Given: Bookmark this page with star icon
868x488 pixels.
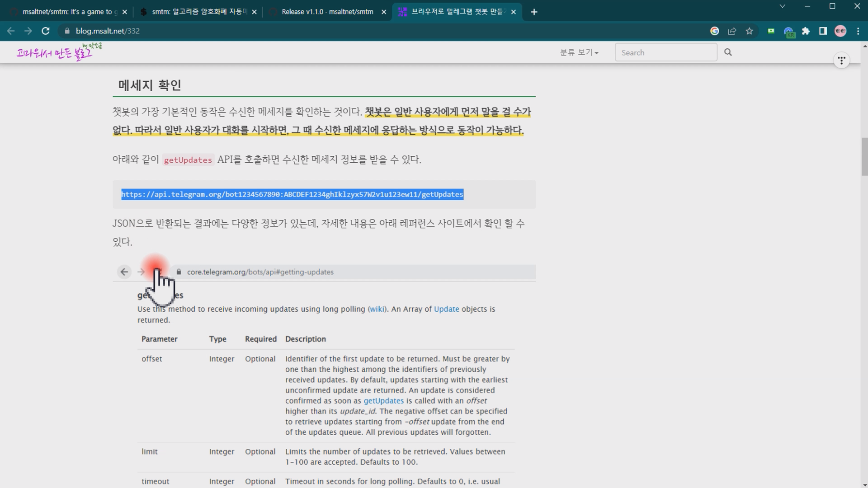Looking at the screenshot, I should 750,31.
